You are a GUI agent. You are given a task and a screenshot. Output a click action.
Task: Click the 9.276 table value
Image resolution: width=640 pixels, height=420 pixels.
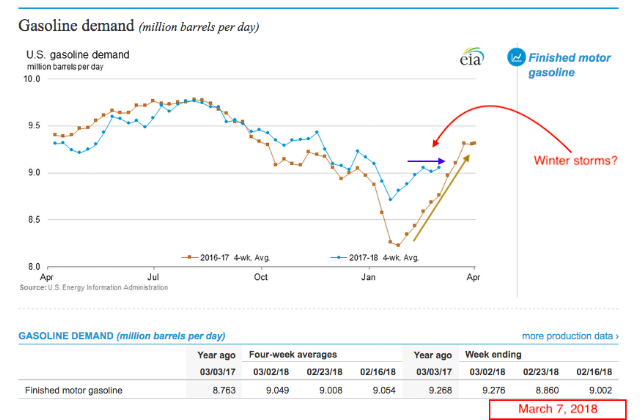click(494, 390)
